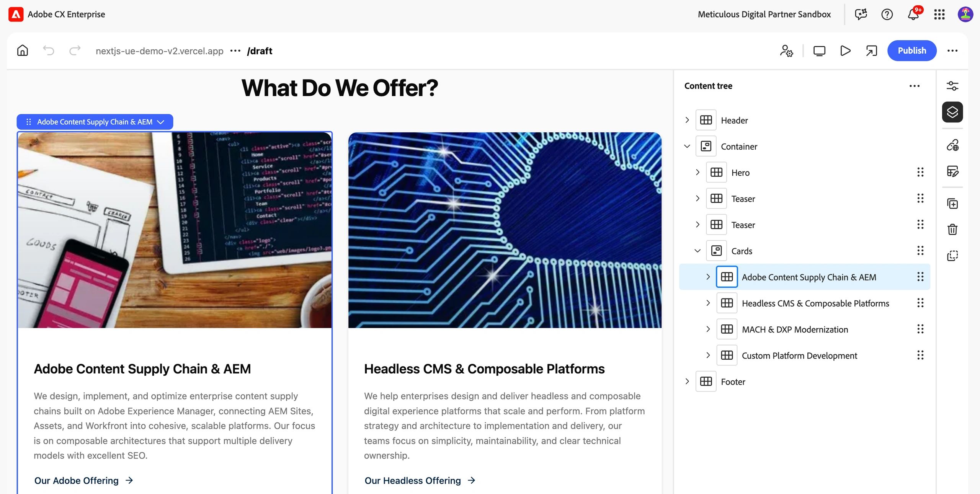Select Custom Platform Development row
This screenshot has width=980, height=494.
805,355
